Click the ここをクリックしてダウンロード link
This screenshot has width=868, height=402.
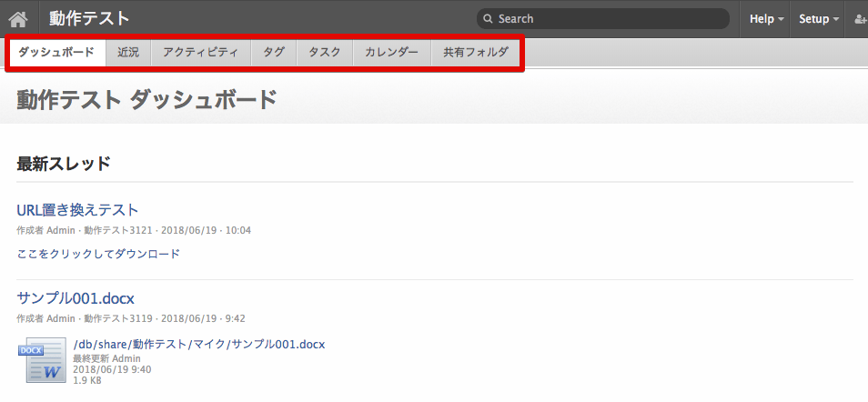pyautogui.click(x=98, y=254)
